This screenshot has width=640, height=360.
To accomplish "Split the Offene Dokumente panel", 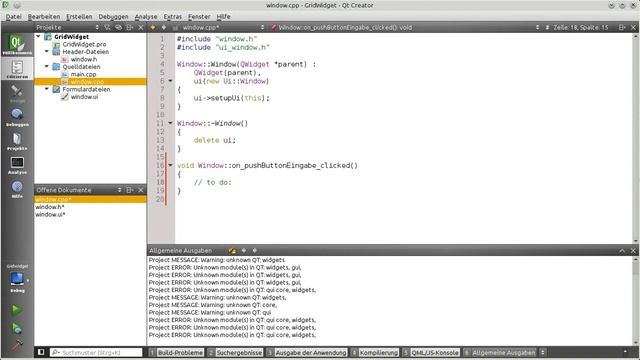I will click(129, 190).
